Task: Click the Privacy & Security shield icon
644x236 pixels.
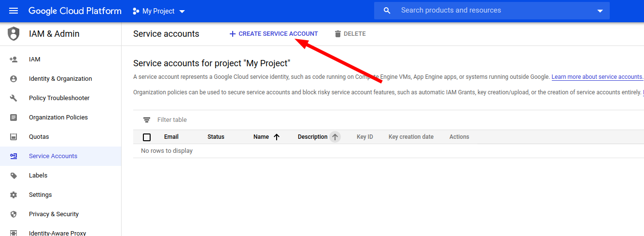Action: (x=14, y=214)
